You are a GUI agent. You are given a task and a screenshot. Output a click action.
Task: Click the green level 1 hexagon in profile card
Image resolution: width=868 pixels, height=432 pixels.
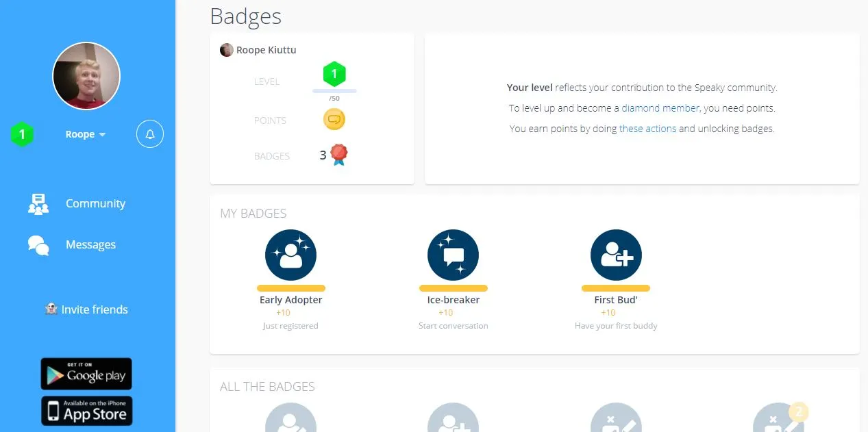[x=334, y=74]
